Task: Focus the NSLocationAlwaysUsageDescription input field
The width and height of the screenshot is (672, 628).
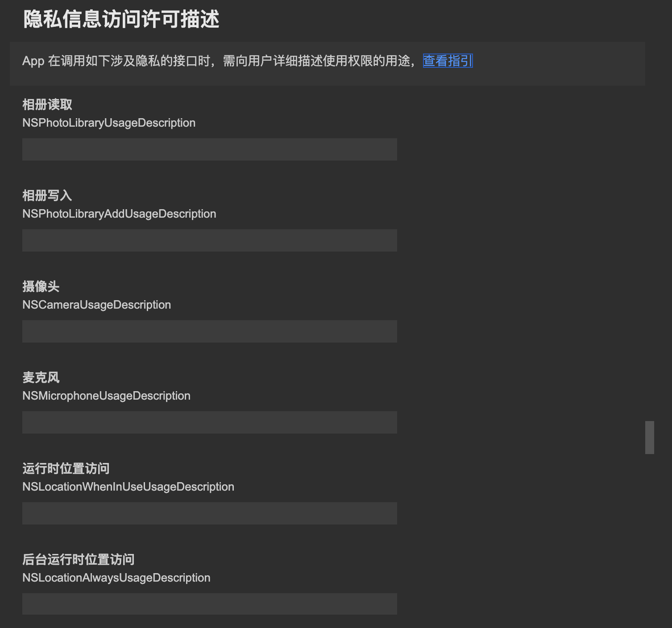Action: tap(210, 604)
